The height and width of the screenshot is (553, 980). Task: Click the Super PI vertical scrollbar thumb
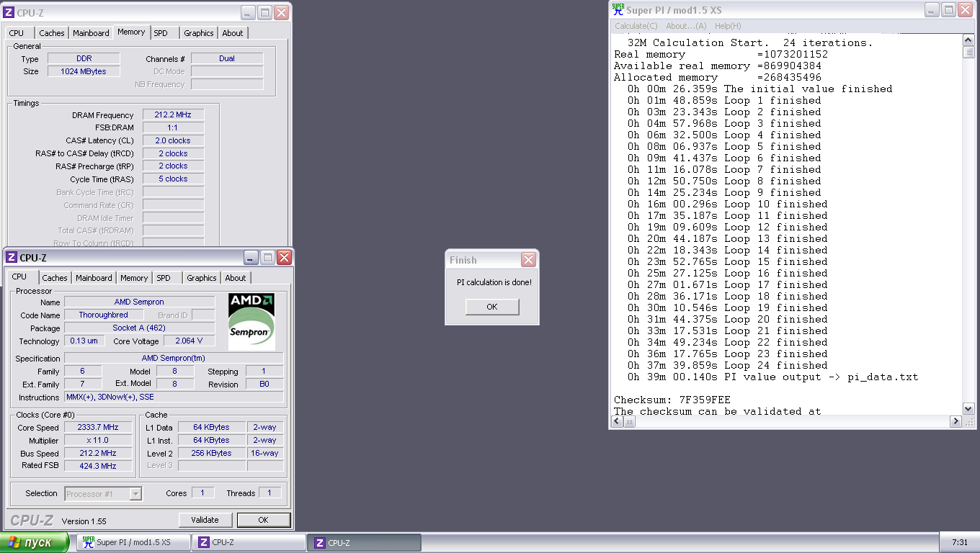(x=968, y=52)
